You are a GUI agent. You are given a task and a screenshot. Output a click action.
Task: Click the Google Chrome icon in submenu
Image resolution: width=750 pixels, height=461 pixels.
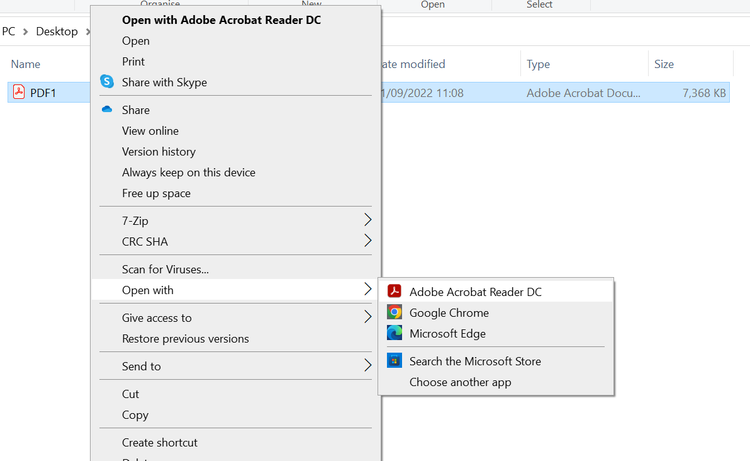(x=395, y=313)
